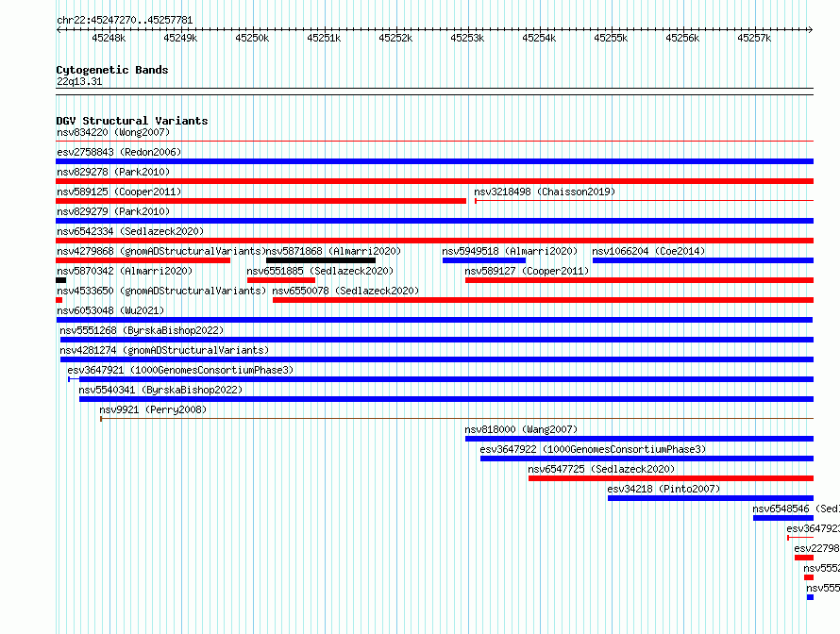This screenshot has width=840, height=634.
Task: Open esv3647921 (1000GenomesConsortiumPhase3) label
Action: (x=180, y=370)
